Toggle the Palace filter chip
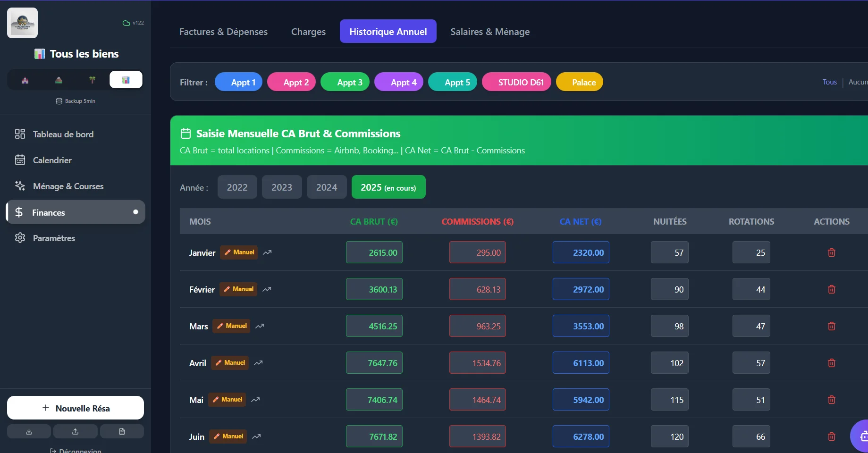This screenshot has height=453, width=868. (579, 82)
